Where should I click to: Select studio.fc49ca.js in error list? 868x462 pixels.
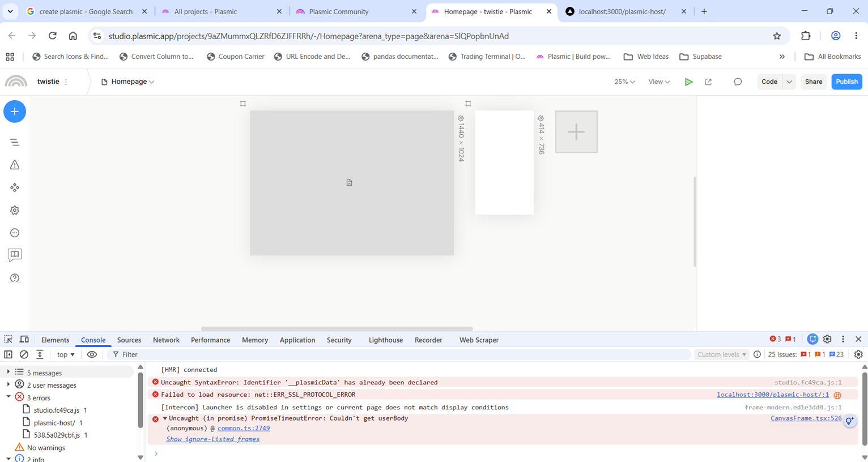57,410
